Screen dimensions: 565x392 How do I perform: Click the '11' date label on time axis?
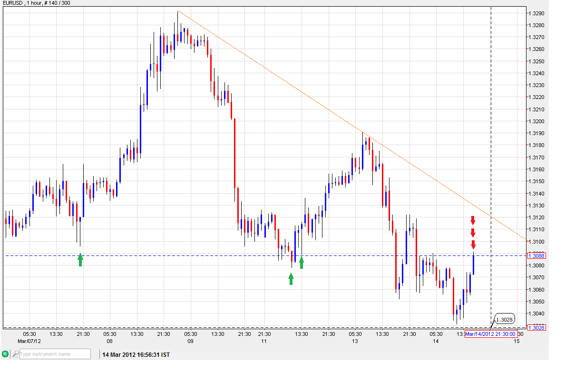click(x=264, y=341)
